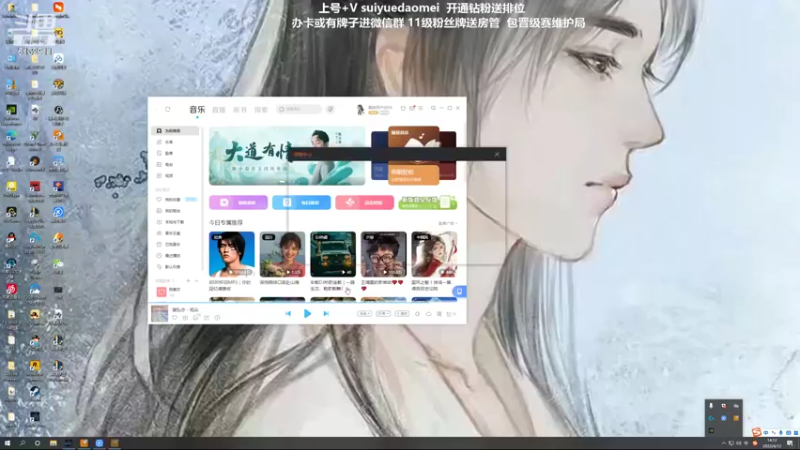Image resolution: width=800 pixels, height=450 pixels.
Task: Open the listen-to-identify song icon beside search
Action: coord(330,109)
